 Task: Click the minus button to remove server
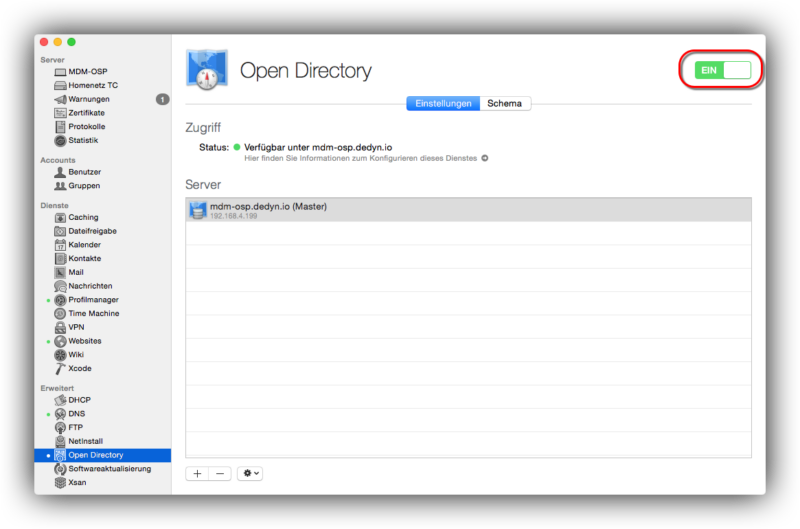click(220, 473)
